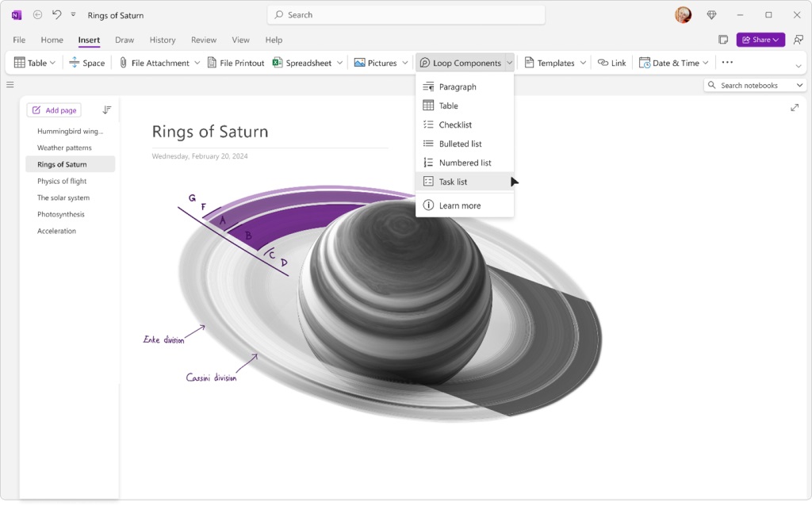The image size is (812, 506).
Task: Choose Checklist in the Loop Components menu
Action: point(455,125)
